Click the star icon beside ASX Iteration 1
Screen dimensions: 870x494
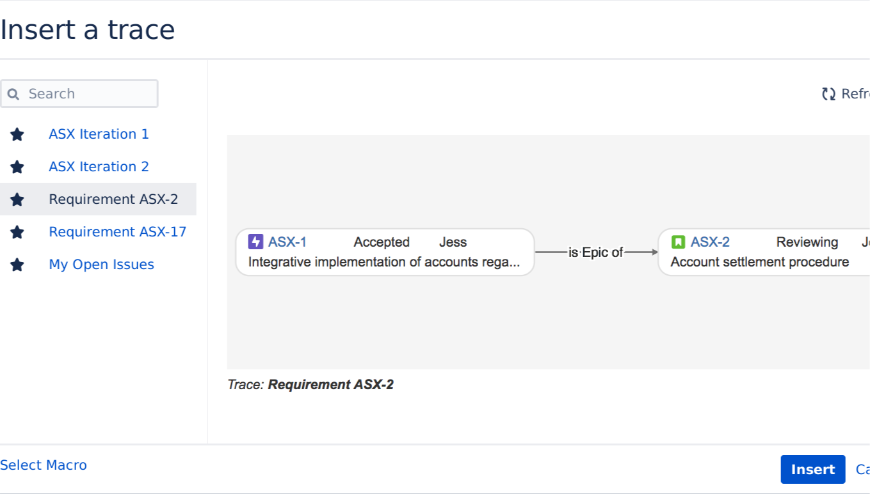click(x=17, y=134)
